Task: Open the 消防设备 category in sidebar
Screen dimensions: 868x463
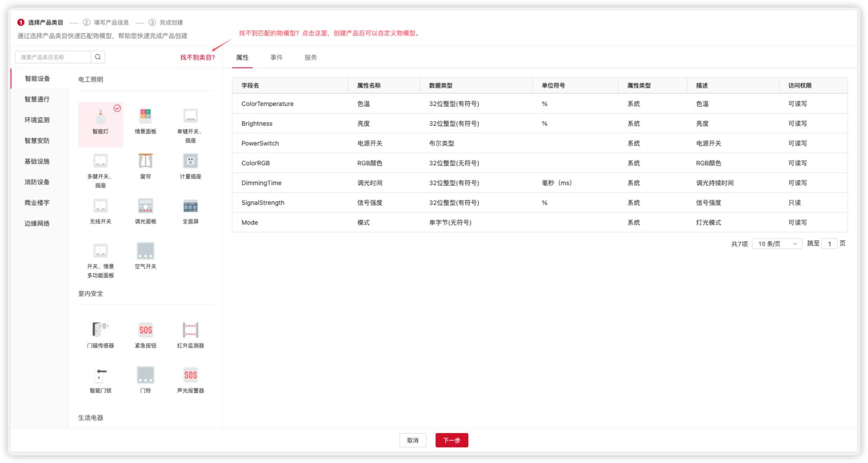Action: (x=37, y=182)
